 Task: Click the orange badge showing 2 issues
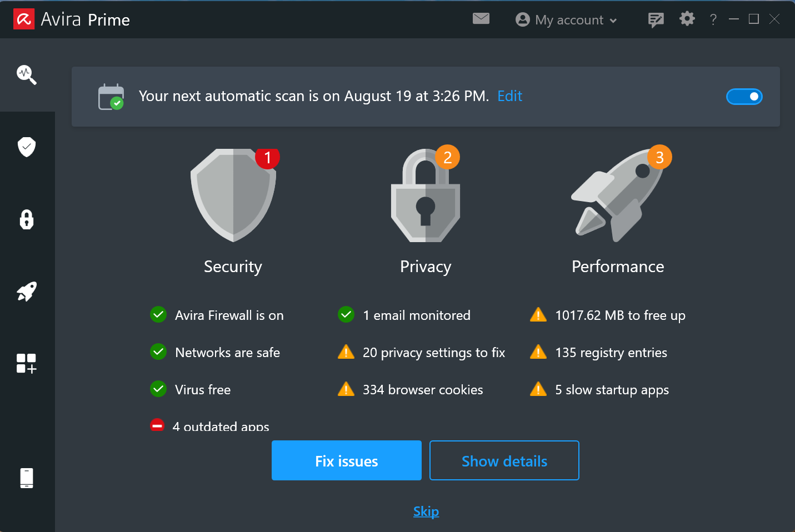(x=448, y=158)
